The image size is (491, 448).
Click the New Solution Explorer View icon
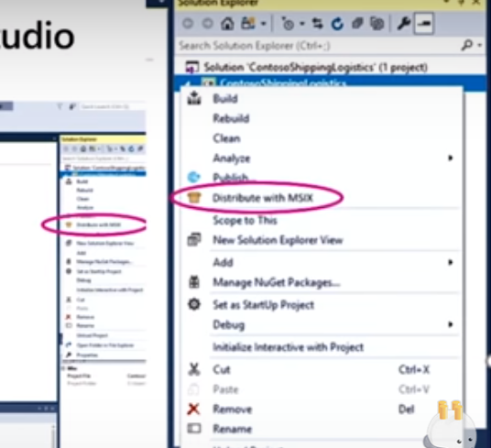[x=194, y=240]
